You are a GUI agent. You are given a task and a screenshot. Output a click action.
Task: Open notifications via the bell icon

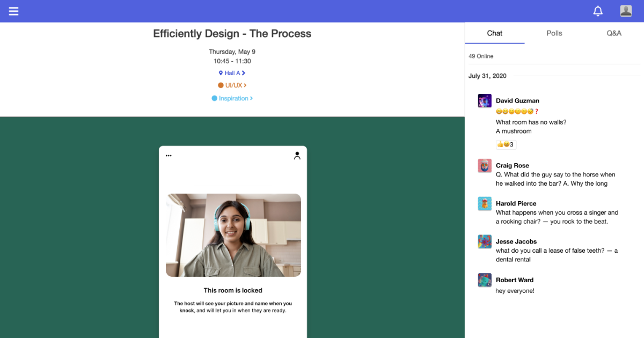598,11
